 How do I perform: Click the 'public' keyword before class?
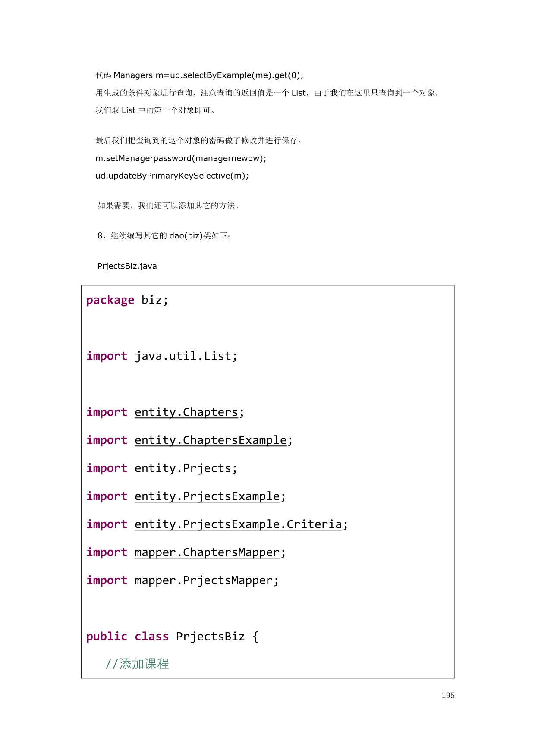tap(107, 637)
